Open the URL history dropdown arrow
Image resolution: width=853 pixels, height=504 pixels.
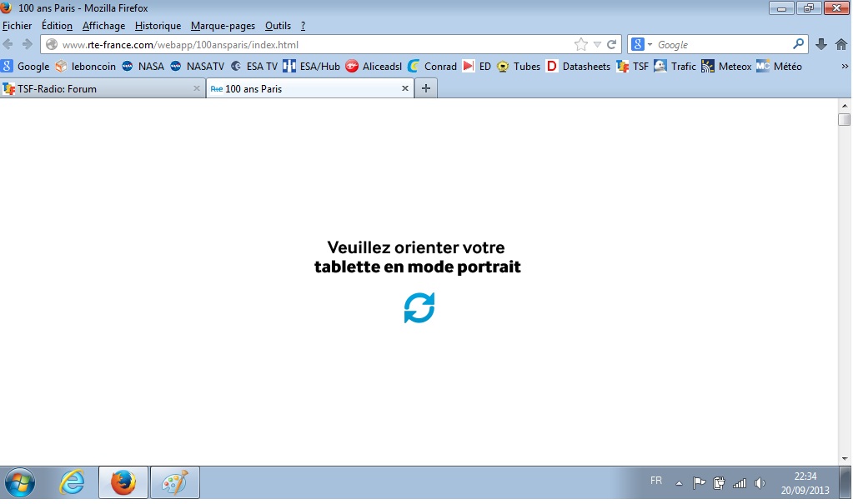tap(597, 45)
